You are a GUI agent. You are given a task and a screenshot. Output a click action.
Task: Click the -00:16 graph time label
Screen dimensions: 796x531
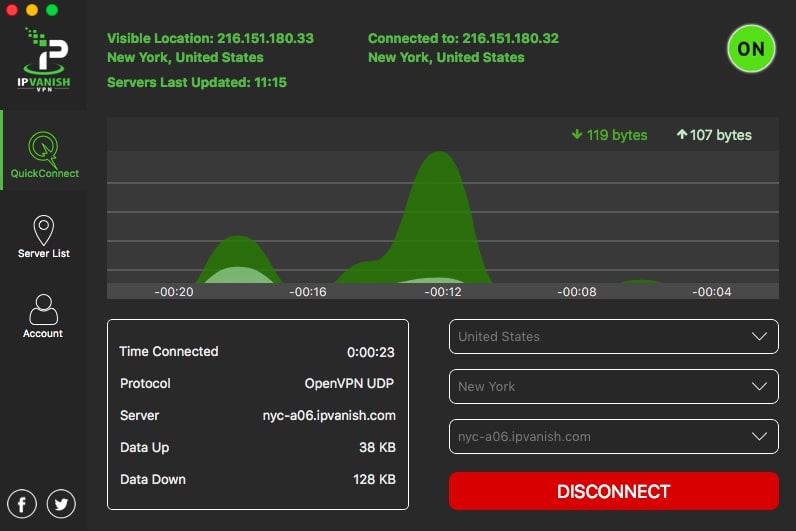click(x=308, y=292)
